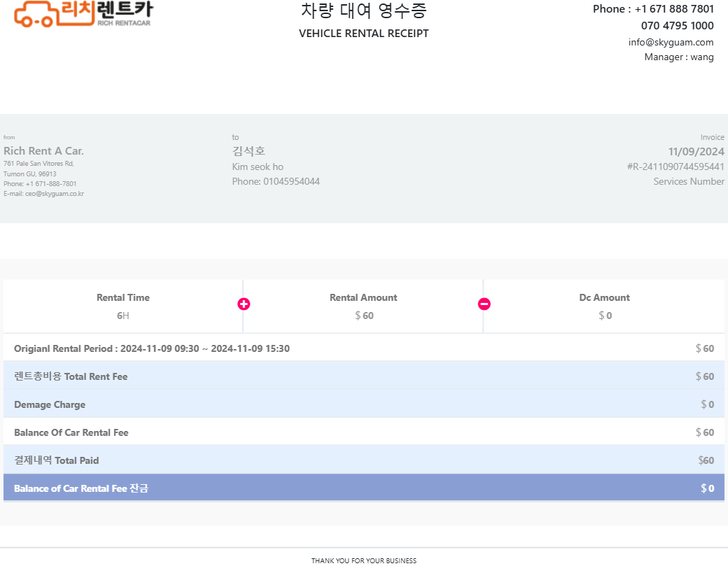Click the Vehicle Rental Receipt heading
Image resolution: width=728 pixels, height=566 pixels.
pos(363,34)
